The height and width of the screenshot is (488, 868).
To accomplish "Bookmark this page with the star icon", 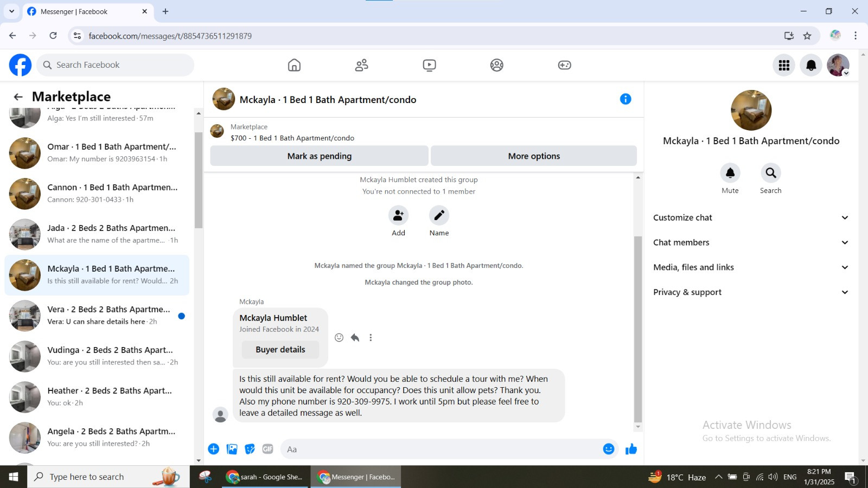I will pos(807,36).
